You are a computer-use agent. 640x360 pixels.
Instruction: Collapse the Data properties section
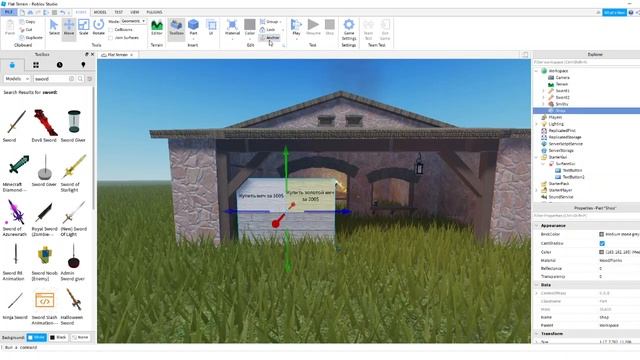point(537,285)
